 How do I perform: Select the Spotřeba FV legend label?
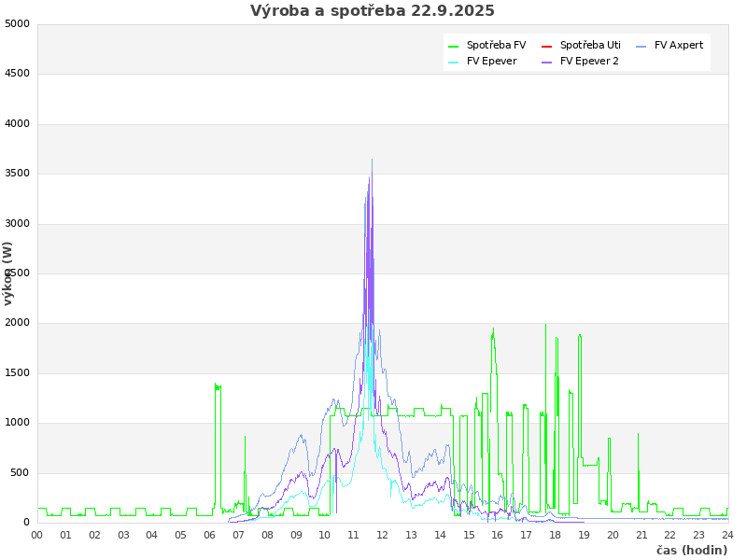click(496, 46)
